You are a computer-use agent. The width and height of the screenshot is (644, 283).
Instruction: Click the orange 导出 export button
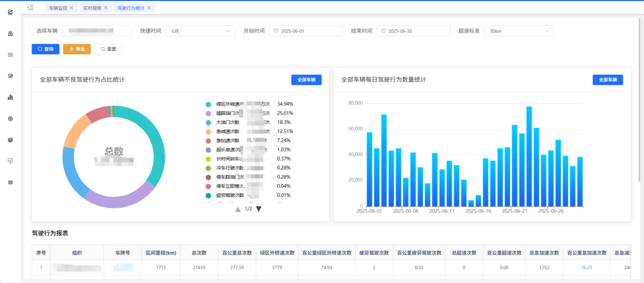tap(77, 49)
